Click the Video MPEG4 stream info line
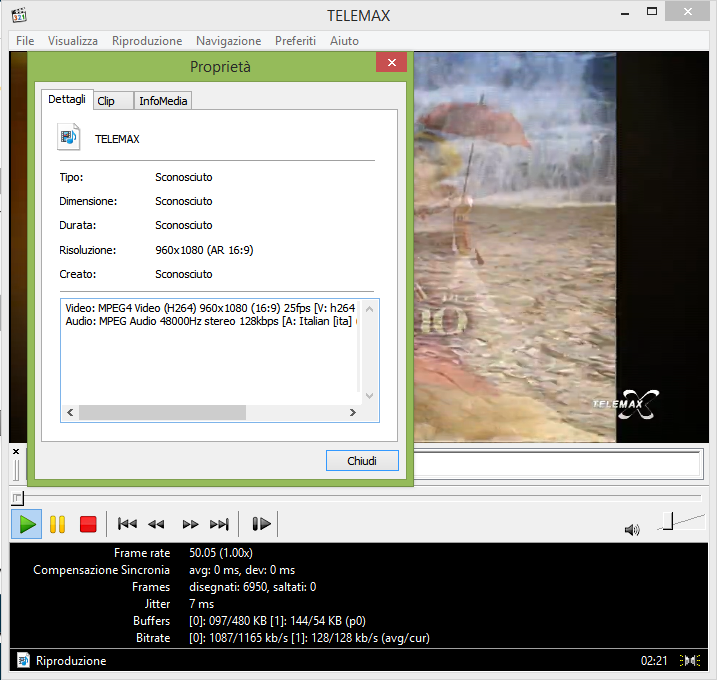Image resolution: width=717 pixels, height=680 pixels. (210, 308)
